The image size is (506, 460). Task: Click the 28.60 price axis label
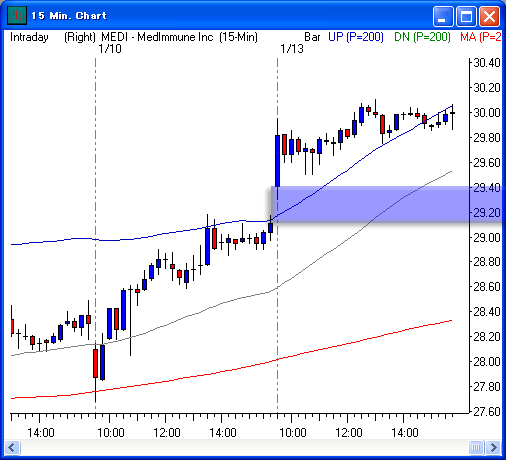pos(487,287)
